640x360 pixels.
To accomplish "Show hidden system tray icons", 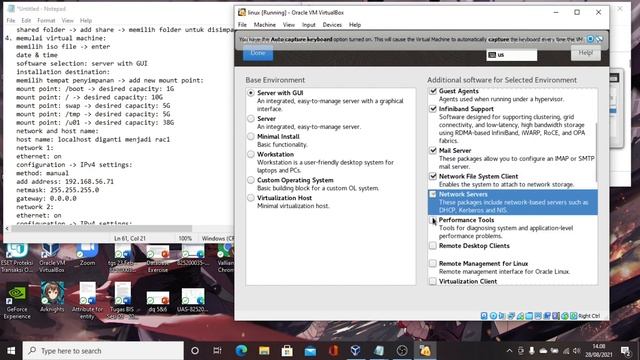I will point(509,351).
